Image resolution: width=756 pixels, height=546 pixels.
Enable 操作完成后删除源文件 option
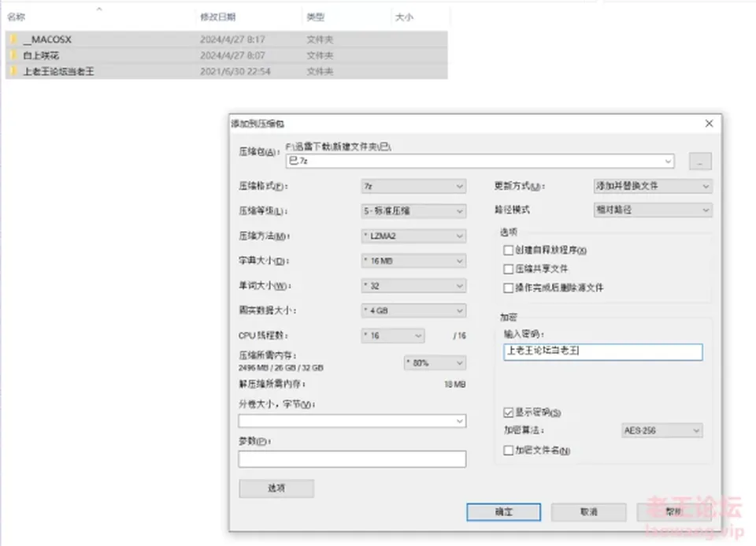pyautogui.click(x=508, y=288)
